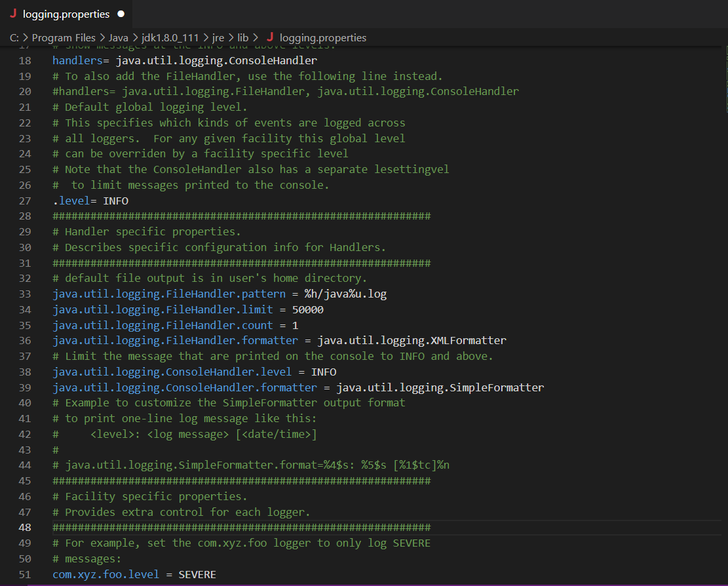This screenshot has width=728, height=586.
Task: Click 'java.util.logging.SimpleFormatter' value on line 39
Action: [x=440, y=387]
